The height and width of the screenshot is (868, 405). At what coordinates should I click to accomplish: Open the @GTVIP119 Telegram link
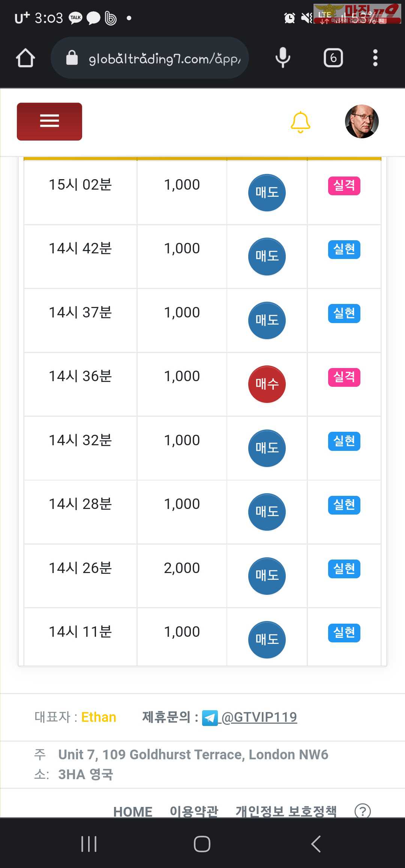click(259, 717)
